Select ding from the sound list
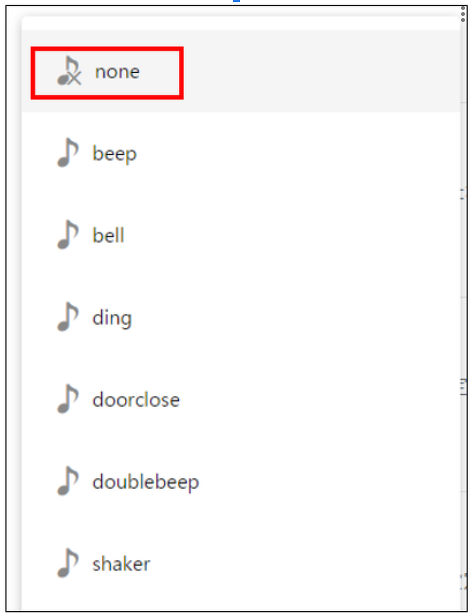The width and height of the screenshot is (471, 613). pyautogui.click(x=112, y=318)
